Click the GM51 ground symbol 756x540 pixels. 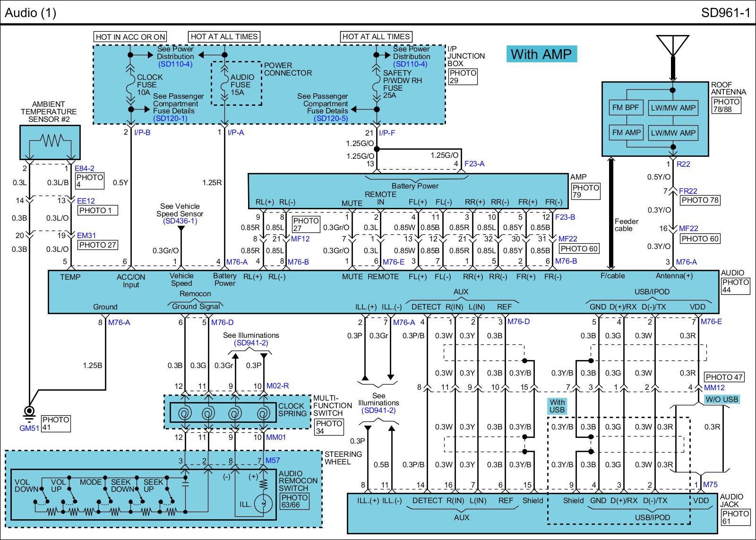tap(29, 414)
